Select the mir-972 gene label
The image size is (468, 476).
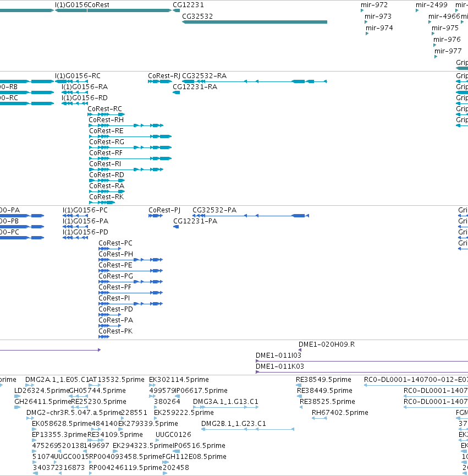[374, 5]
